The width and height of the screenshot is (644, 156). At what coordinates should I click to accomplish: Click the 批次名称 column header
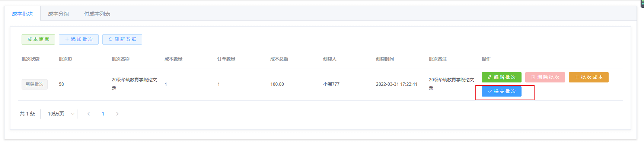point(121,59)
